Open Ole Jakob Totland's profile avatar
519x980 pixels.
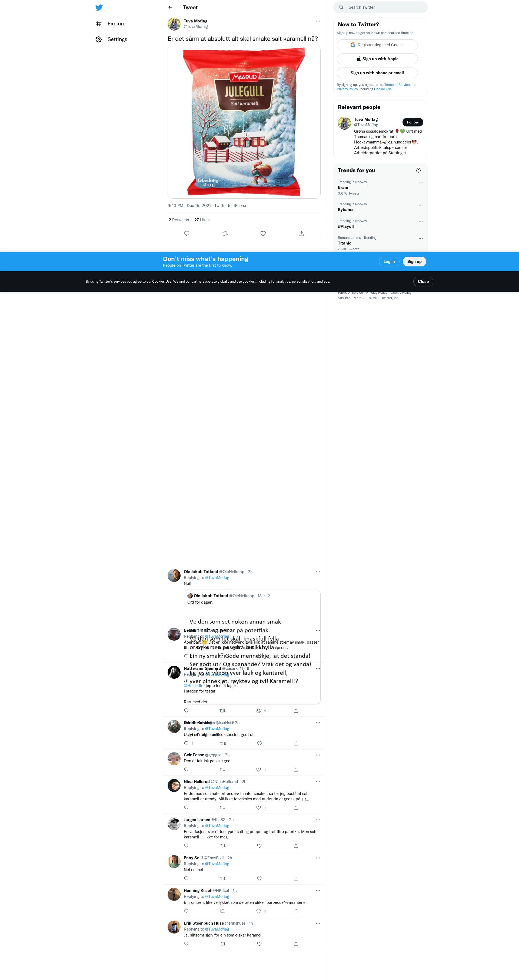(x=174, y=576)
